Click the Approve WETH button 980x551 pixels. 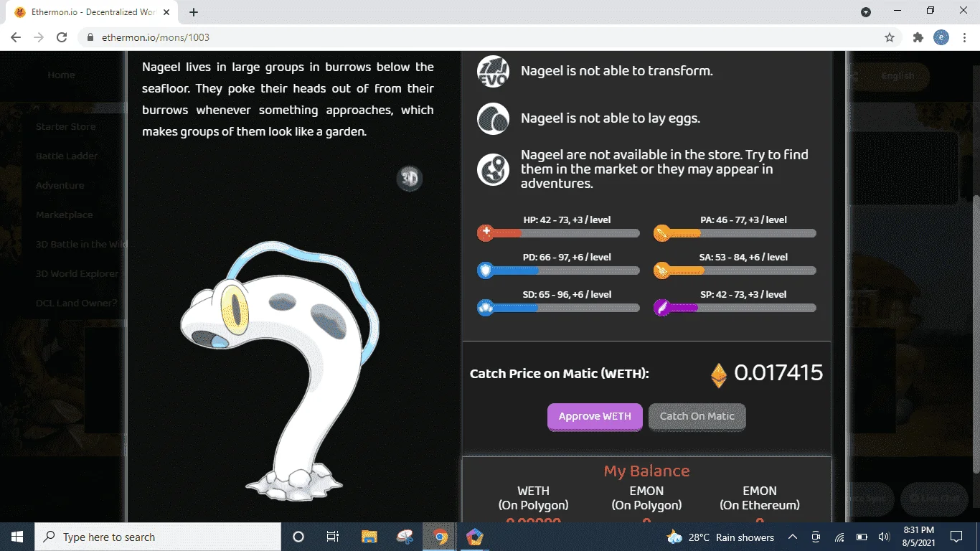pyautogui.click(x=595, y=417)
